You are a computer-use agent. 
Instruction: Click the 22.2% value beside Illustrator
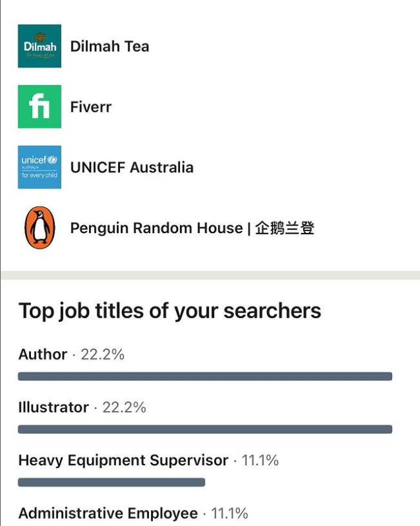pyautogui.click(x=123, y=407)
